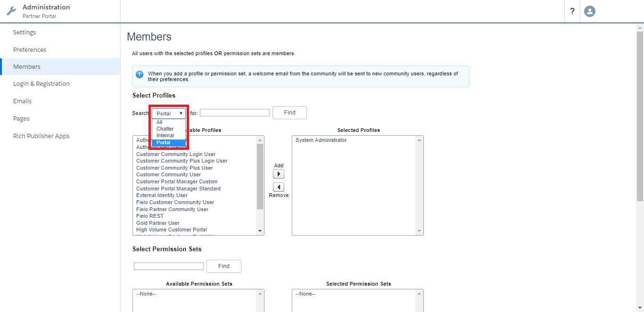Click Available Profiles scrollbar down arrow
The width and height of the screenshot is (644, 312).
click(x=260, y=231)
